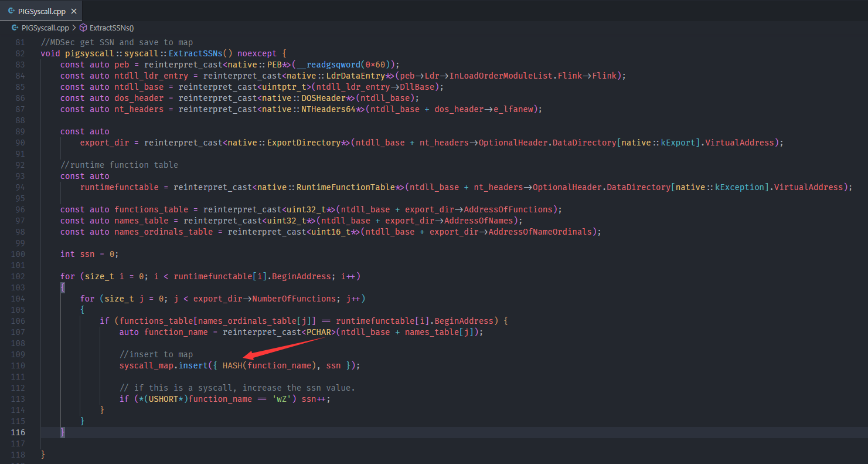Click 'USHORT' cast on line 113
Screen dimensions: 868x464
tap(164, 399)
